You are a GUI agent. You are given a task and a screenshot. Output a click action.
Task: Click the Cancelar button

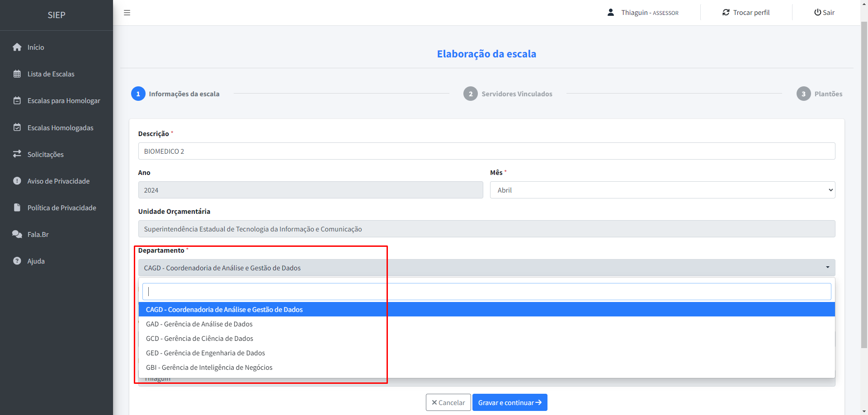click(448, 402)
